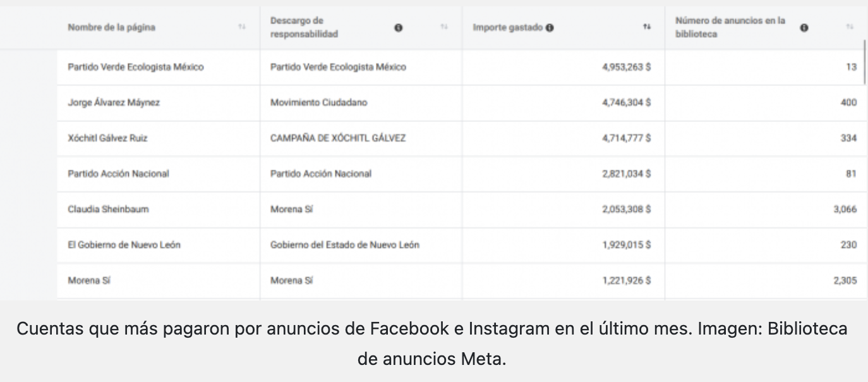
Task: Sort by Nombre de la página arrows
Action: click(242, 27)
